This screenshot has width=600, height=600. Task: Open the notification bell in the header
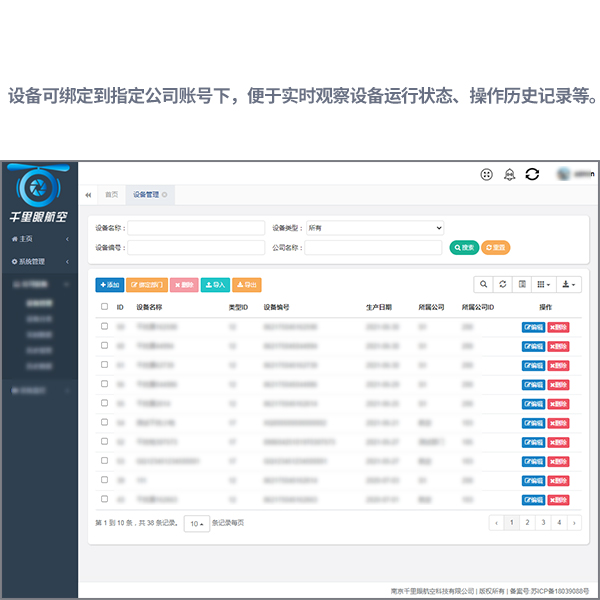[x=509, y=174]
